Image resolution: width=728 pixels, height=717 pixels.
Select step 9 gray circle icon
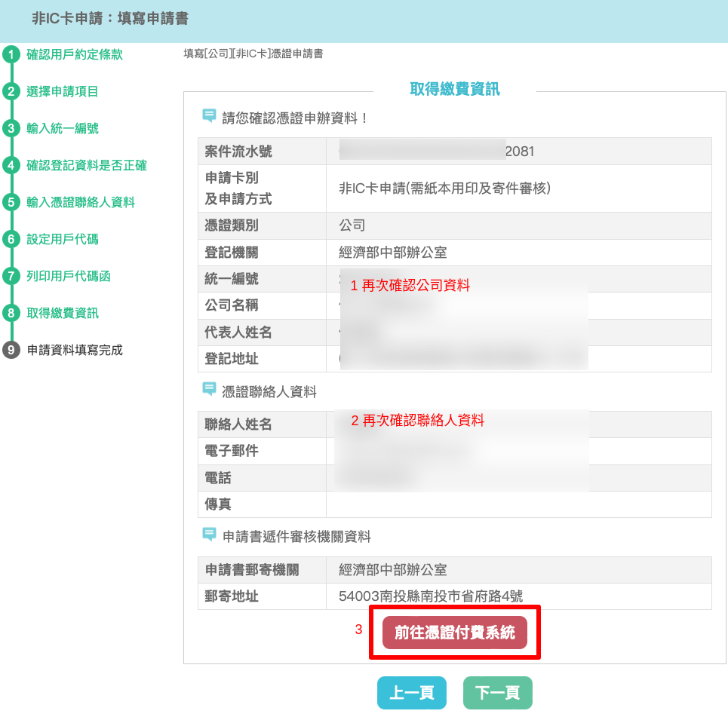pyautogui.click(x=11, y=350)
